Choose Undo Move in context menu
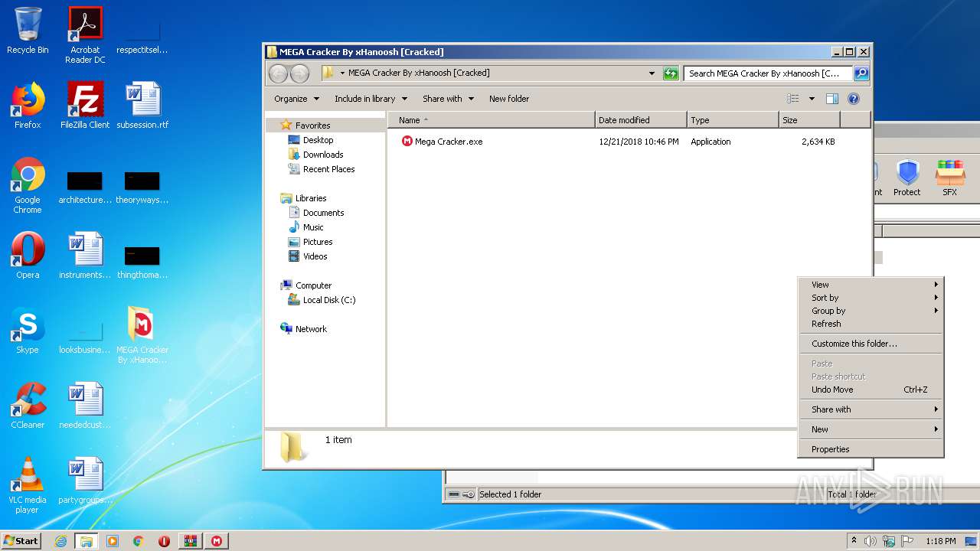980x551 pixels. click(x=871, y=390)
